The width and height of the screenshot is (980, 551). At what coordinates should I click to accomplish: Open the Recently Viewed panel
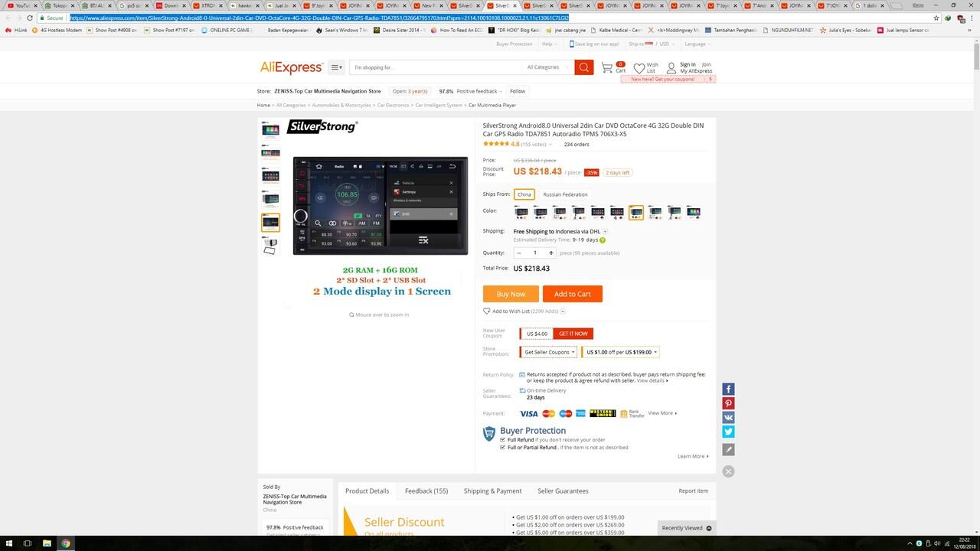click(x=686, y=528)
